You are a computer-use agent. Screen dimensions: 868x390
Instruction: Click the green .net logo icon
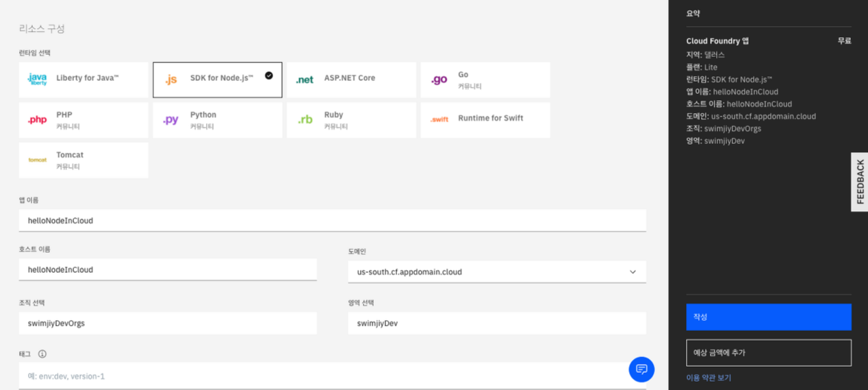point(305,80)
